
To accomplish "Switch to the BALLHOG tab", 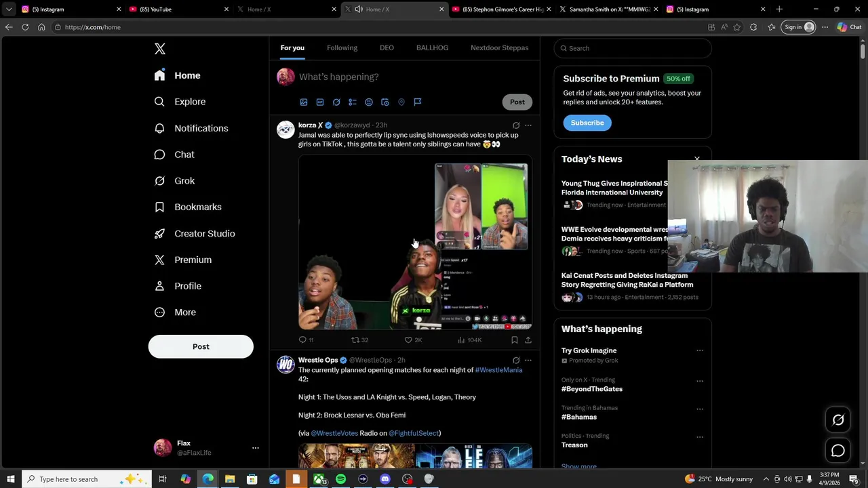I will pyautogui.click(x=432, y=47).
